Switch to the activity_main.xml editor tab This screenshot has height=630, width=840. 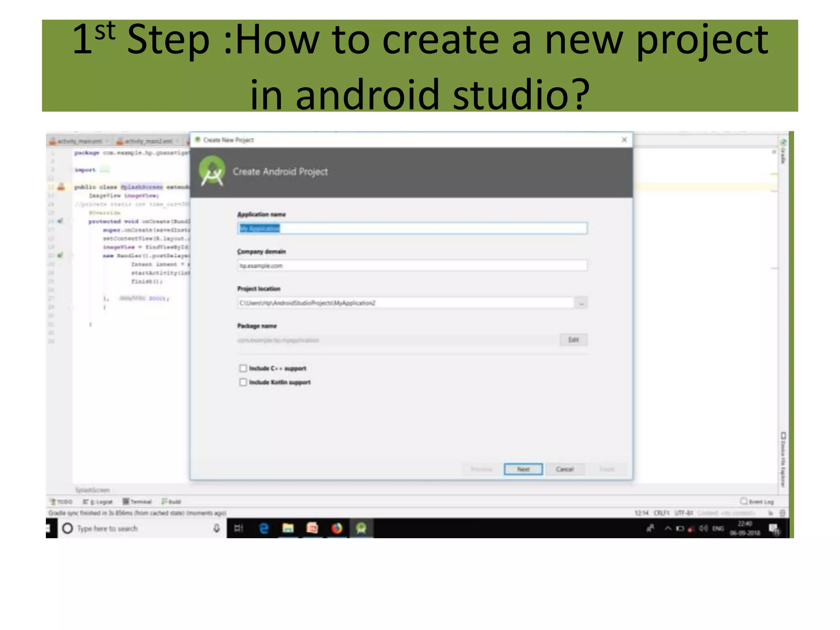[80, 141]
